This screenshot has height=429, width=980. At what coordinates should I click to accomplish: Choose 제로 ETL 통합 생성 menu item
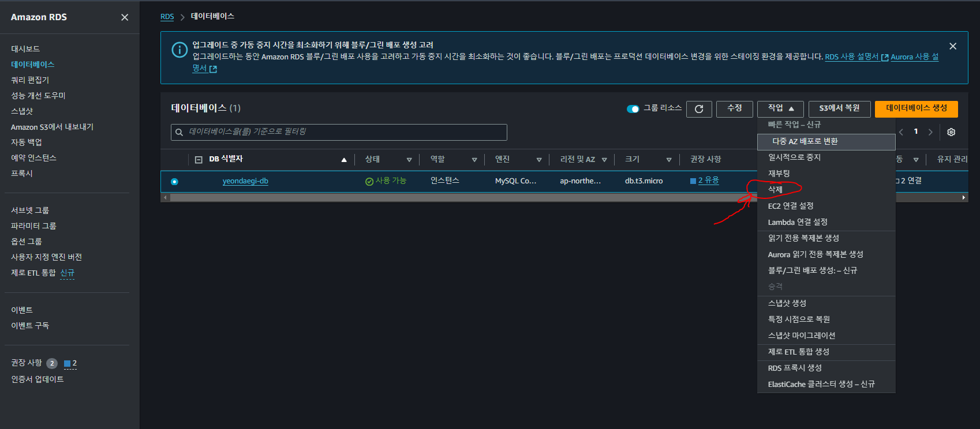coord(826,352)
